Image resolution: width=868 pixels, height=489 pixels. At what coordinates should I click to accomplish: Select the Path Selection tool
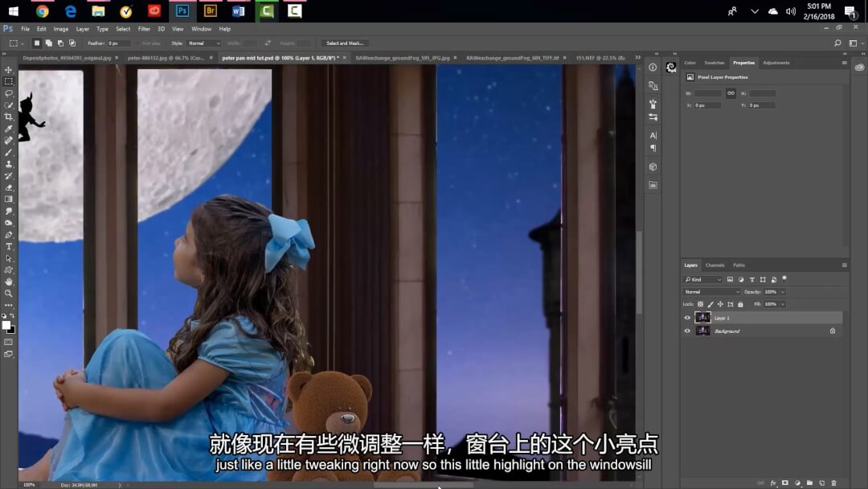[9, 259]
